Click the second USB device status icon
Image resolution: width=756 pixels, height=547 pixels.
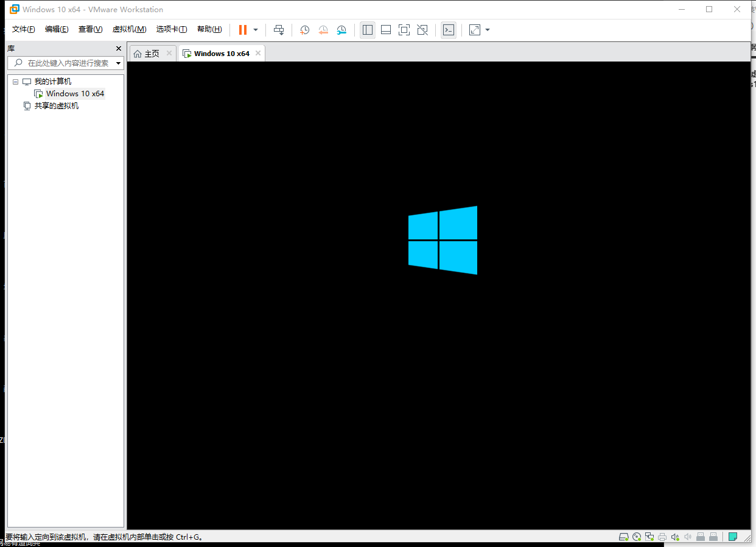(x=713, y=537)
